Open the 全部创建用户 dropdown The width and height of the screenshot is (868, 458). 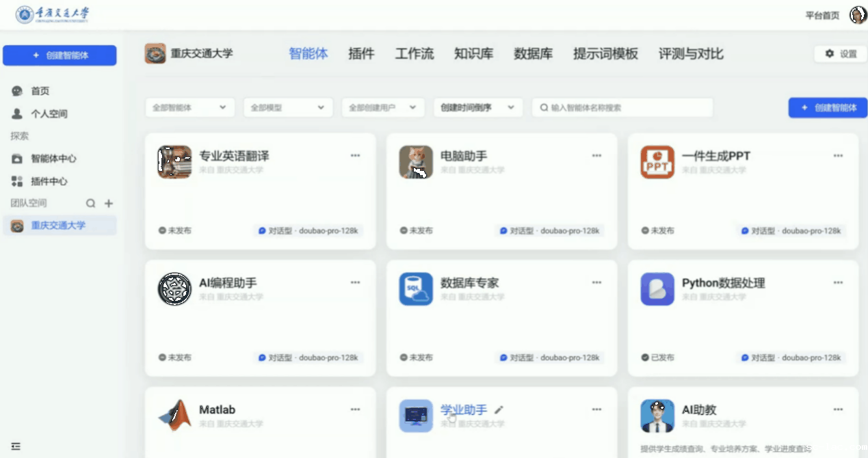tap(383, 107)
